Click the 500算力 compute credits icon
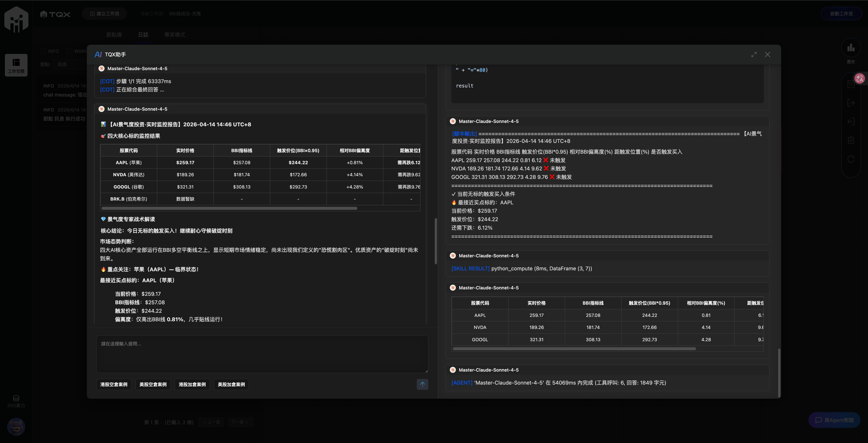Viewport: 868px width, 443px height. tap(16, 398)
